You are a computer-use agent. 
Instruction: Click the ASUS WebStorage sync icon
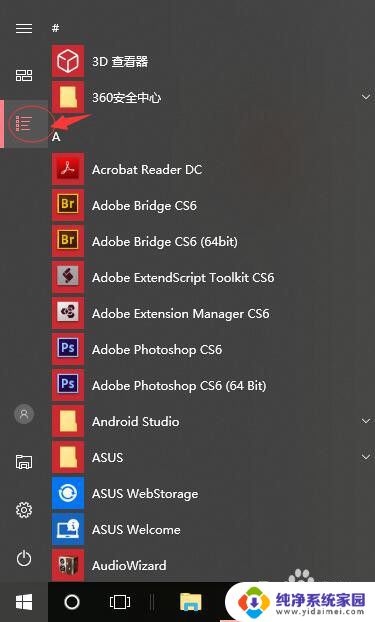[x=68, y=493]
